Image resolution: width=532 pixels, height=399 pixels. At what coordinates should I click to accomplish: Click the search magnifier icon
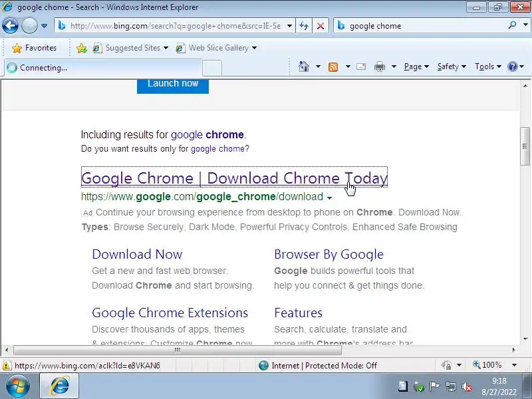tap(512, 25)
